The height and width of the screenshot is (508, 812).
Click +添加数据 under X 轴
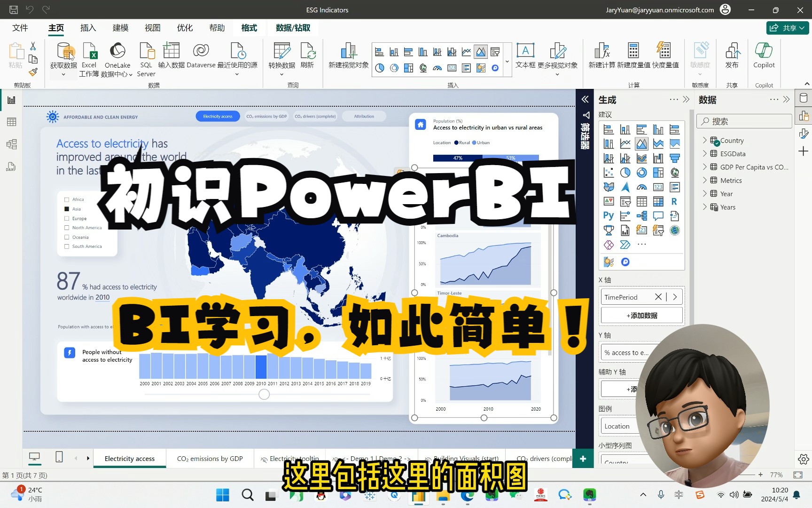(x=642, y=316)
